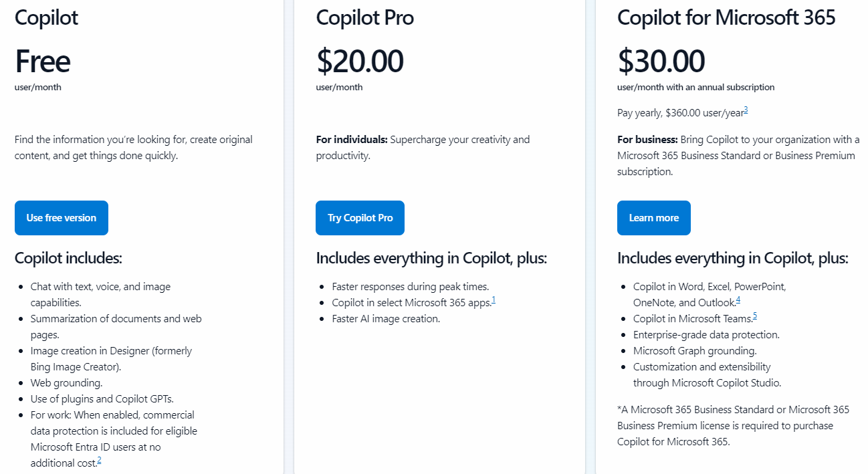Click the Use free version button
This screenshot has height=474, width=868.
62,218
